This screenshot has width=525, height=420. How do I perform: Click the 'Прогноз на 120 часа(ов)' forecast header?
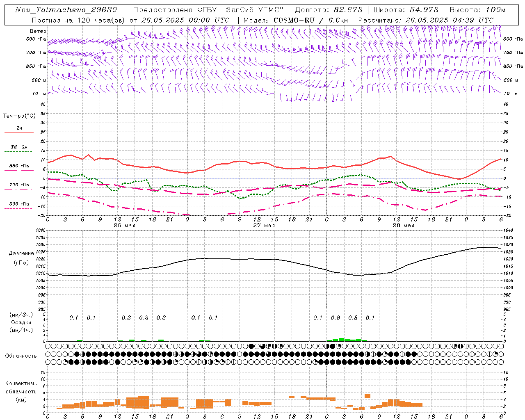click(80, 20)
